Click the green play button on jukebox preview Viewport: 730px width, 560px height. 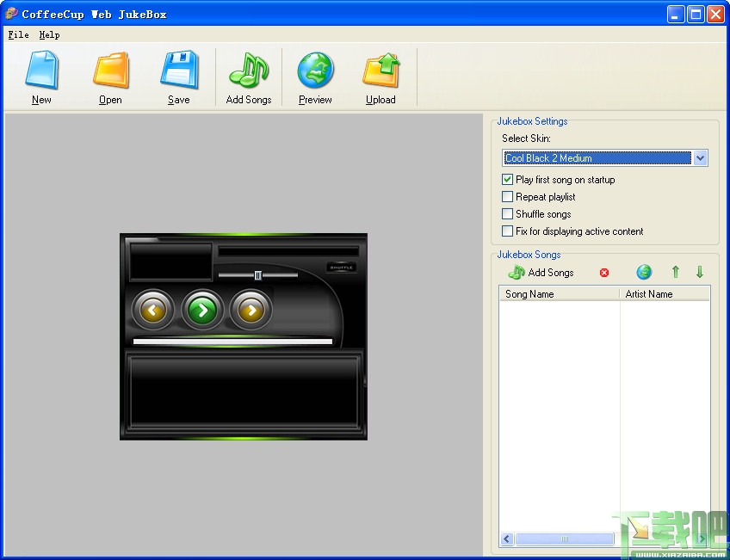point(202,310)
